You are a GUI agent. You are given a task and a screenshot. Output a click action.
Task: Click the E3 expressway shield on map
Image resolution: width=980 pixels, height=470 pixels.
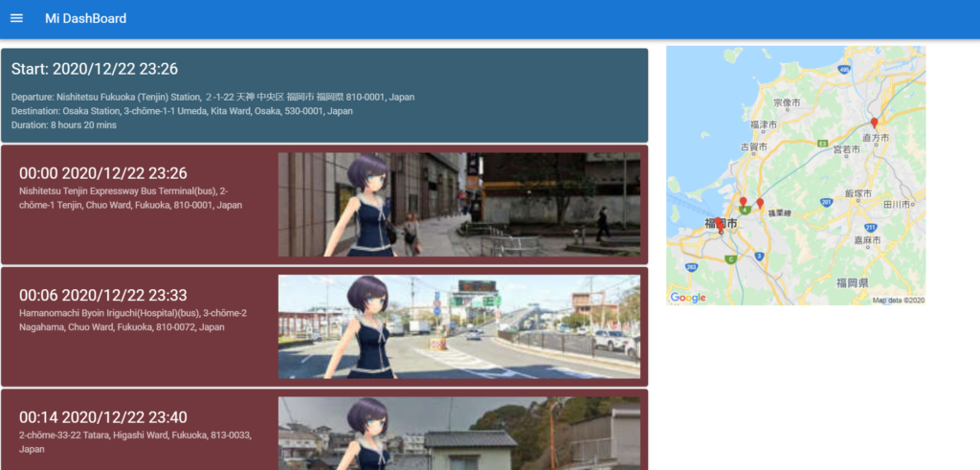pyautogui.click(x=822, y=144)
